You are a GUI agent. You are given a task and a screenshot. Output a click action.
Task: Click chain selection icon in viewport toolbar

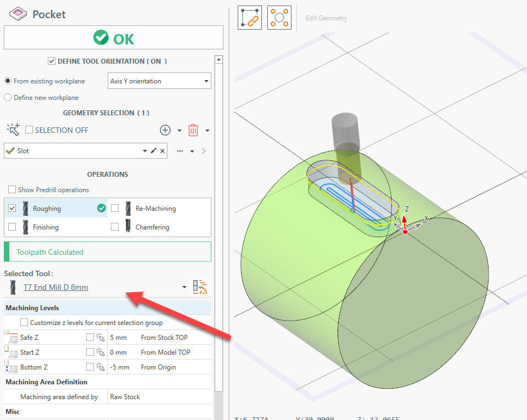(x=250, y=18)
